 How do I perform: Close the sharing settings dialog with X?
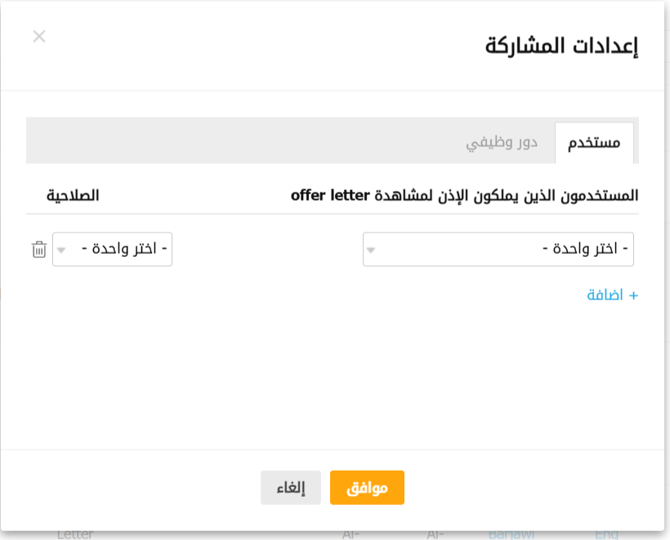[x=39, y=37]
